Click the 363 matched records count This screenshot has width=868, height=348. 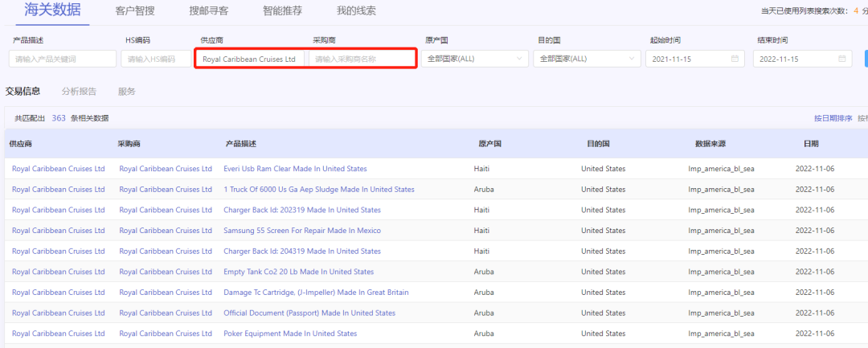point(59,118)
